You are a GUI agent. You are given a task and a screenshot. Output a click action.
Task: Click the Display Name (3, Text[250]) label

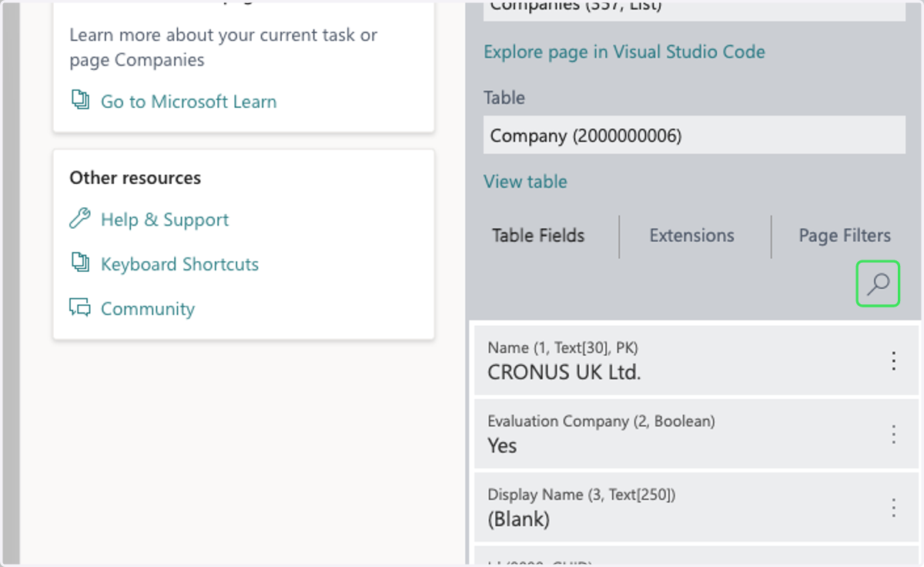pyautogui.click(x=581, y=494)
